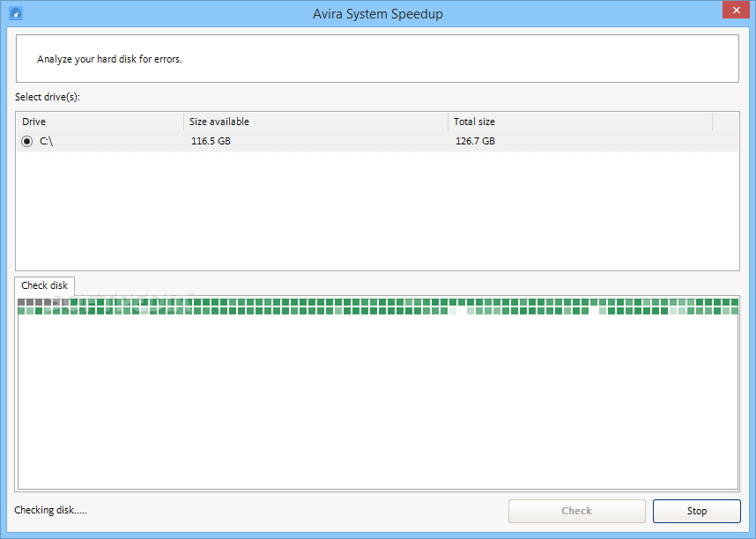
Task: Sort by the Drive column header
Action: click(100, 122)
